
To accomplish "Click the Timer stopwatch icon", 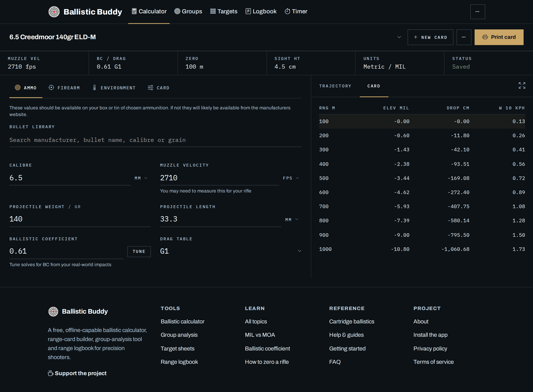I will [x=287, y=11].
